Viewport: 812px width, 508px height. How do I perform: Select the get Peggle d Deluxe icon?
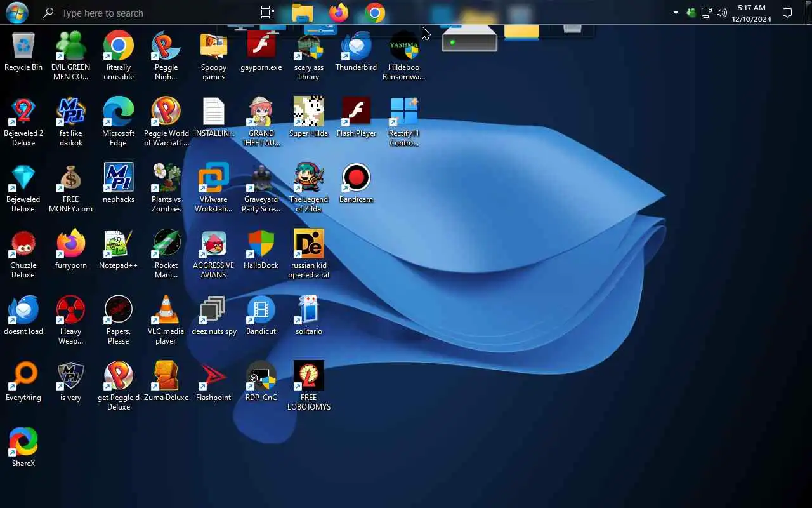(119, 386)
